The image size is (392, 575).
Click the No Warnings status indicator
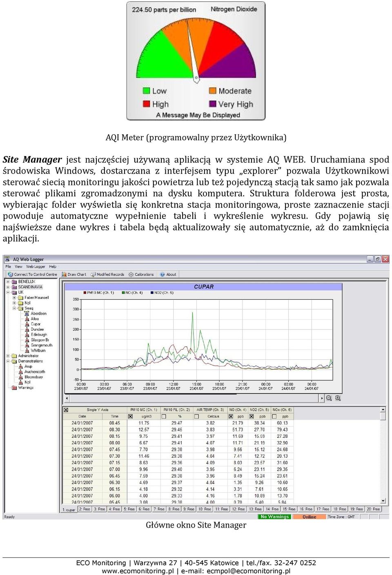click(275, 517)
